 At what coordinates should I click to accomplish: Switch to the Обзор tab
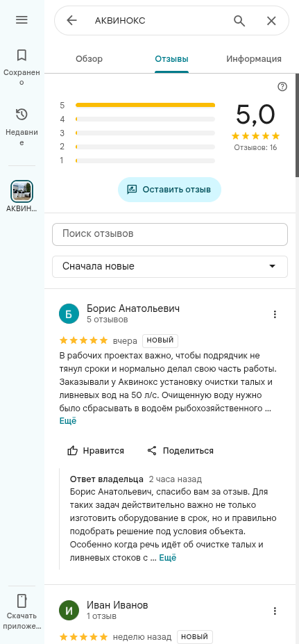[89, 59]
